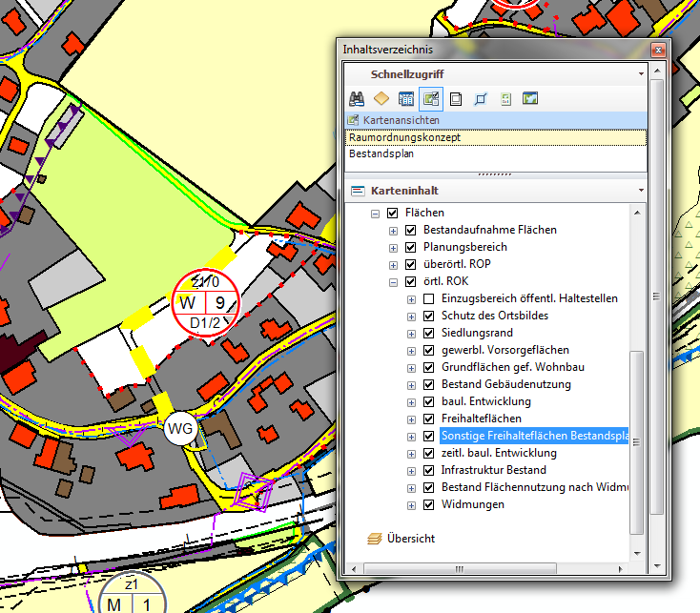Open the Schnellzugriff panel dropdown arrow
Screen dimensions: 700x613
(x=643, y=73)
